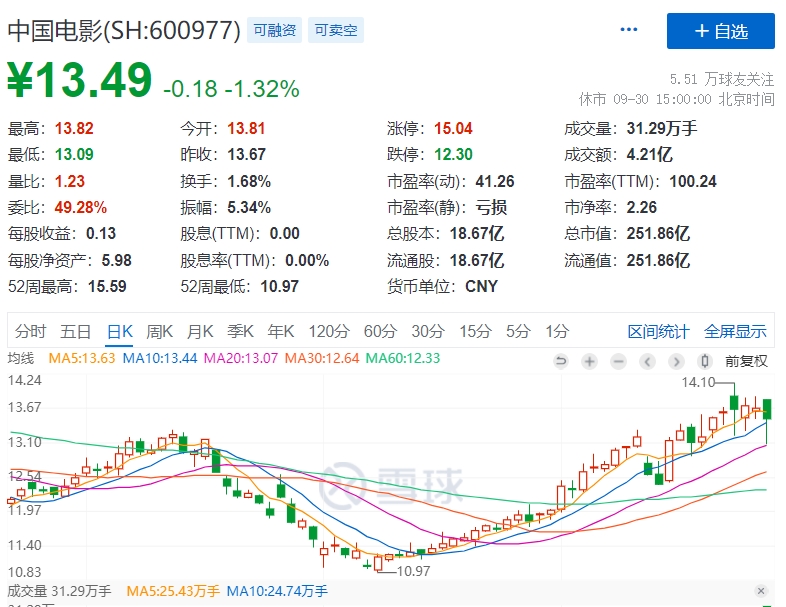The image size is (786, 607).
Task: Toggle the candlestick chart style icon
Action: click(x=705, y=361)
